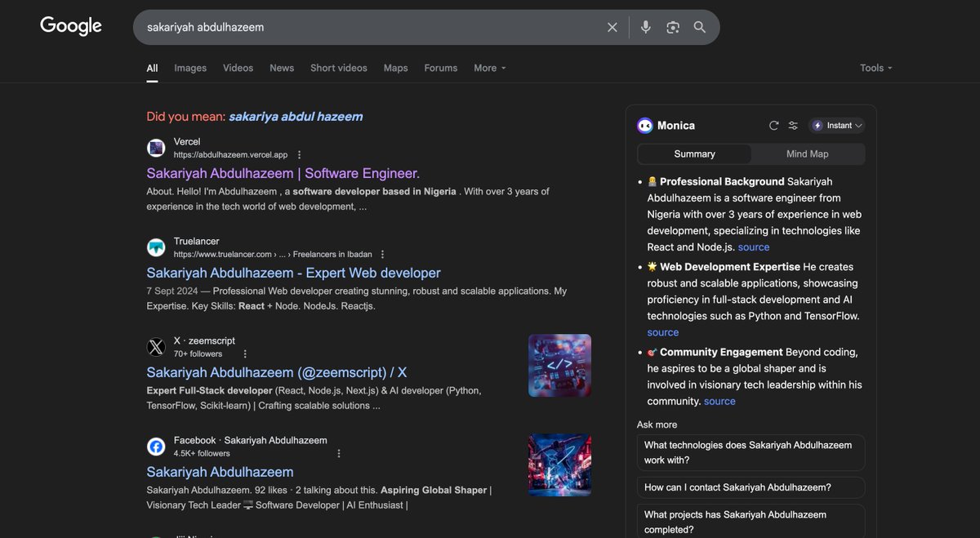Click source link under Web Development Expertise
The height and width of the screenshot is (538, 980).
tap(663, 332)
